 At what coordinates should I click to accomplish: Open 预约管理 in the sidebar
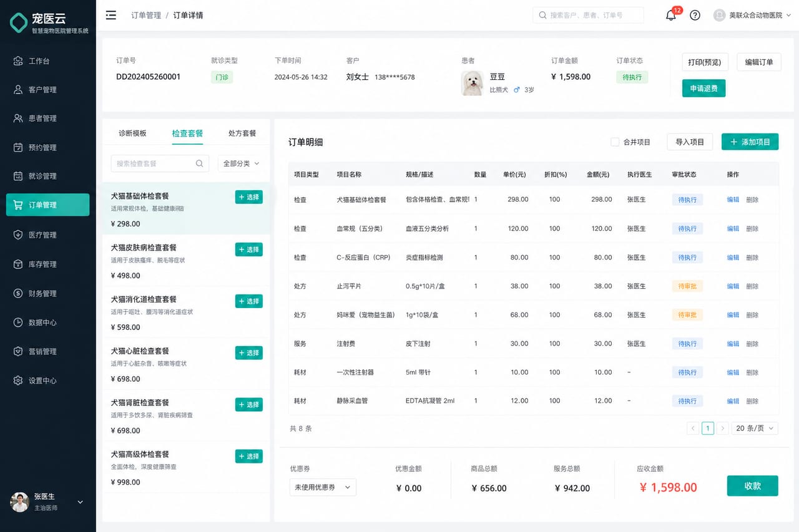(47, 148)
